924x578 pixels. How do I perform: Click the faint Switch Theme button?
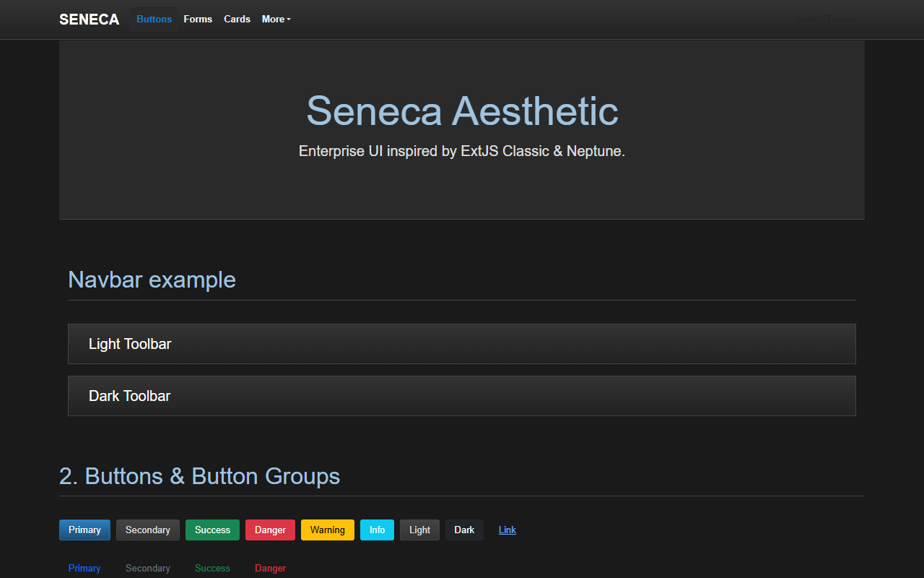[826, 20]
